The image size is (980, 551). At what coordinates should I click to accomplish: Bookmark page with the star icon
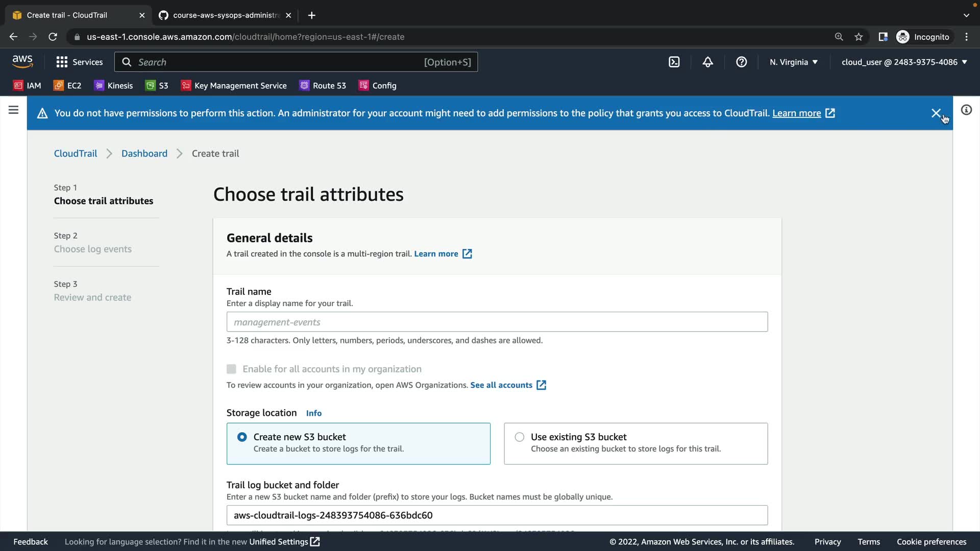859,37
